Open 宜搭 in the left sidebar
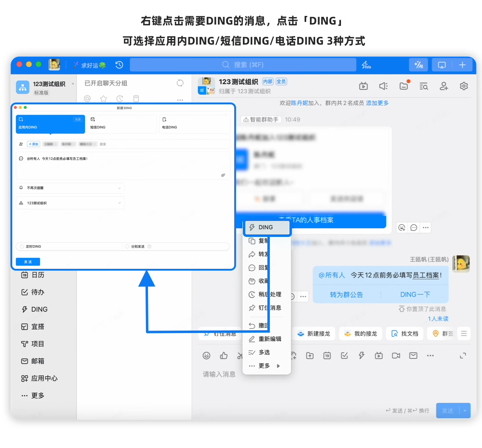The height and width of the screenshot is (448, 482). tap(33, 326)
